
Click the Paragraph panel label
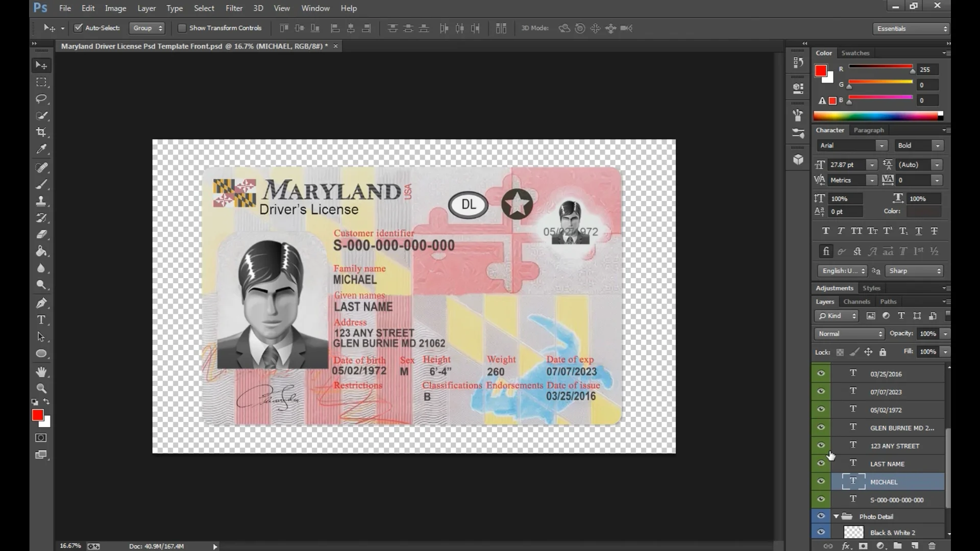coord(869,130)
